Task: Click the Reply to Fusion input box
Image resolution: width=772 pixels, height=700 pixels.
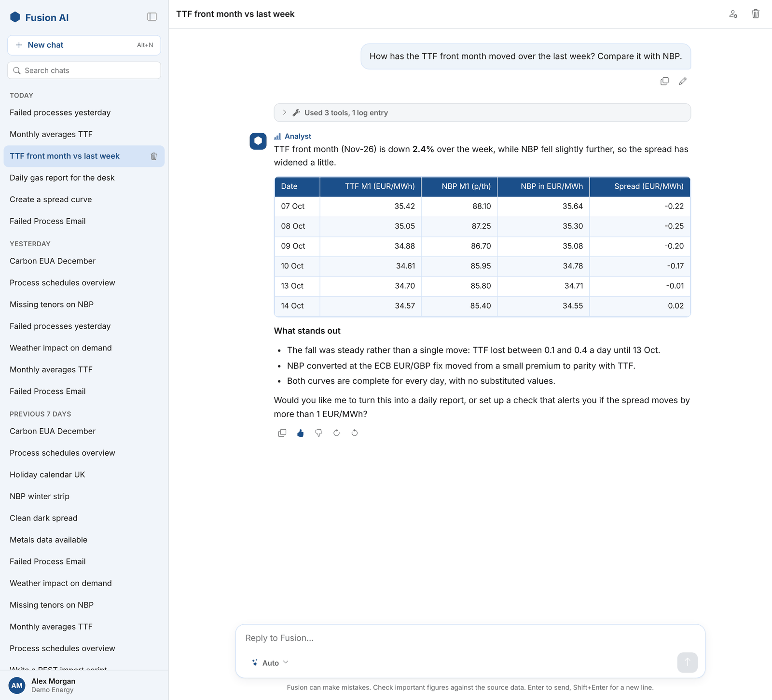Action: 470,638
